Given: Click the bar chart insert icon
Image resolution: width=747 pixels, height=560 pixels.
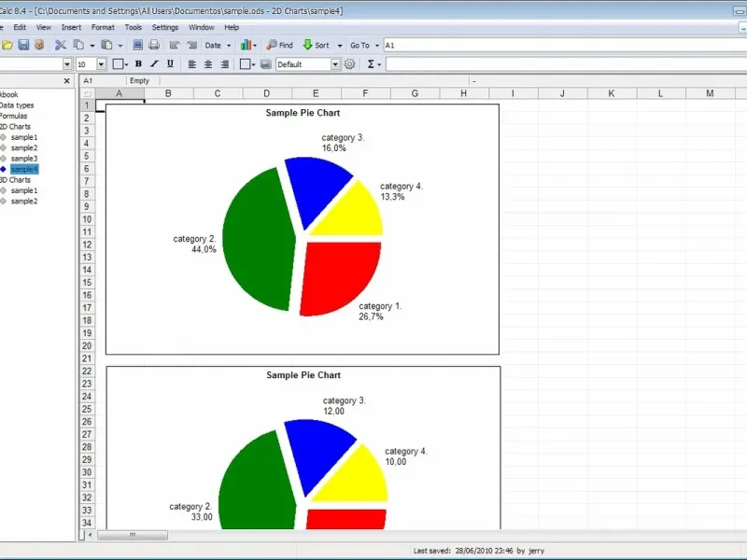Looking at the screenshot, I should (x=246, y=45).
